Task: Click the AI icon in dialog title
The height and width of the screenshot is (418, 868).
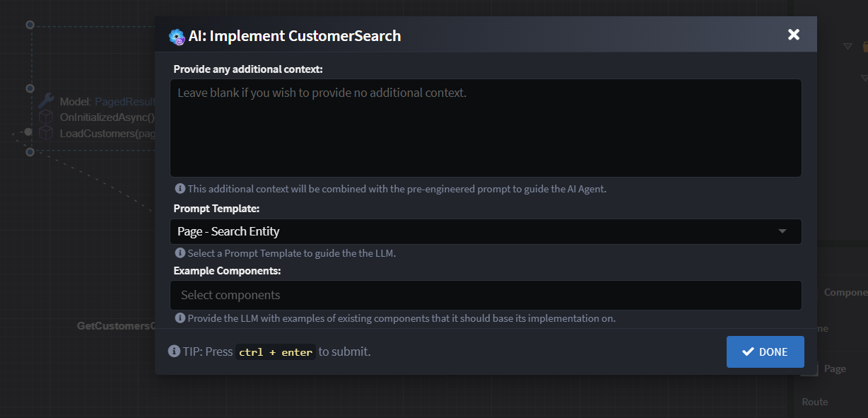Action: [x=177, y=37]
